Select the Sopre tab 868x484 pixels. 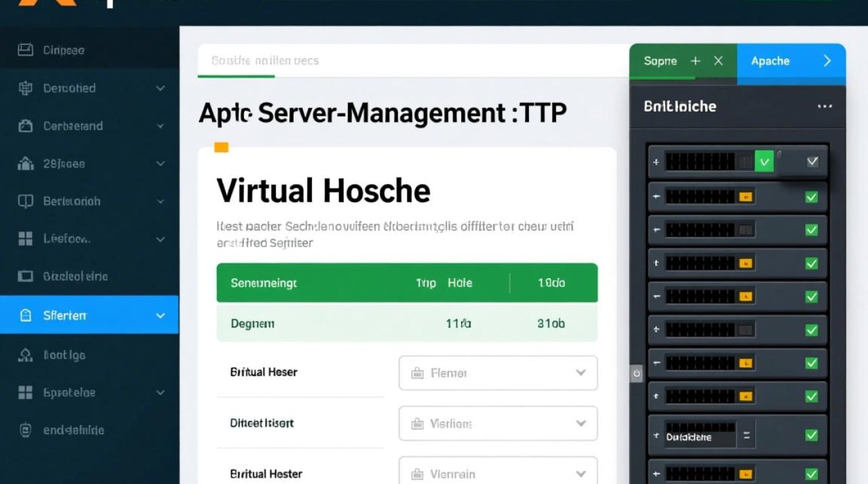pos(660,61)
